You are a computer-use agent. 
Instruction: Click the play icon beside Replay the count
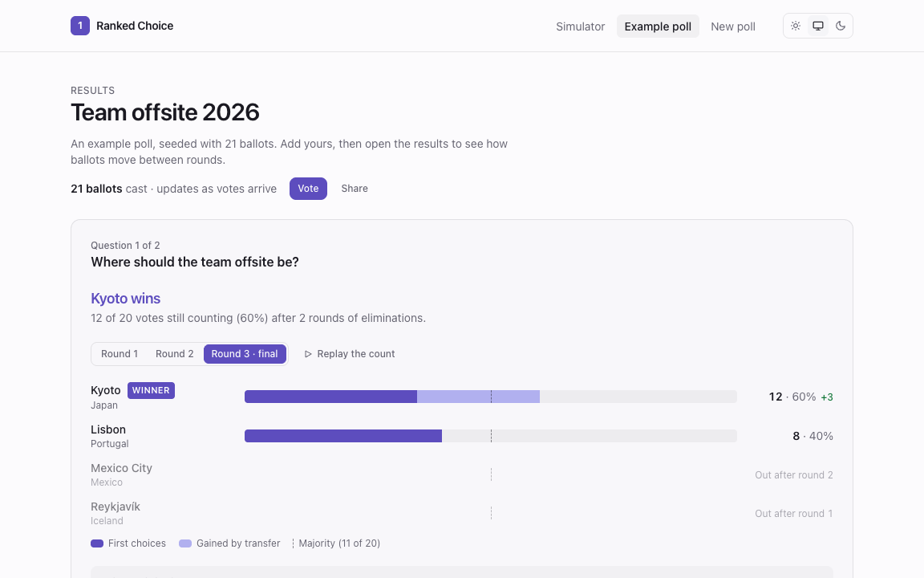point(308,354)
